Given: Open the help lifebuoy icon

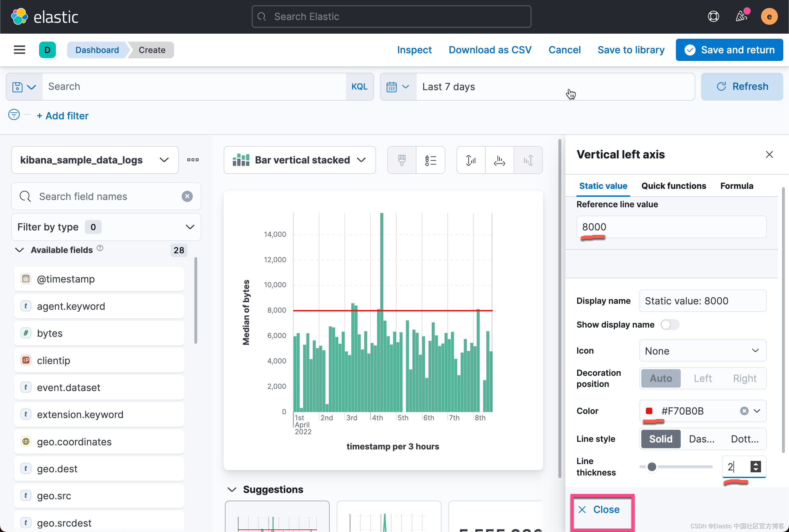Looking at the screenshot, I should [713, 16].
